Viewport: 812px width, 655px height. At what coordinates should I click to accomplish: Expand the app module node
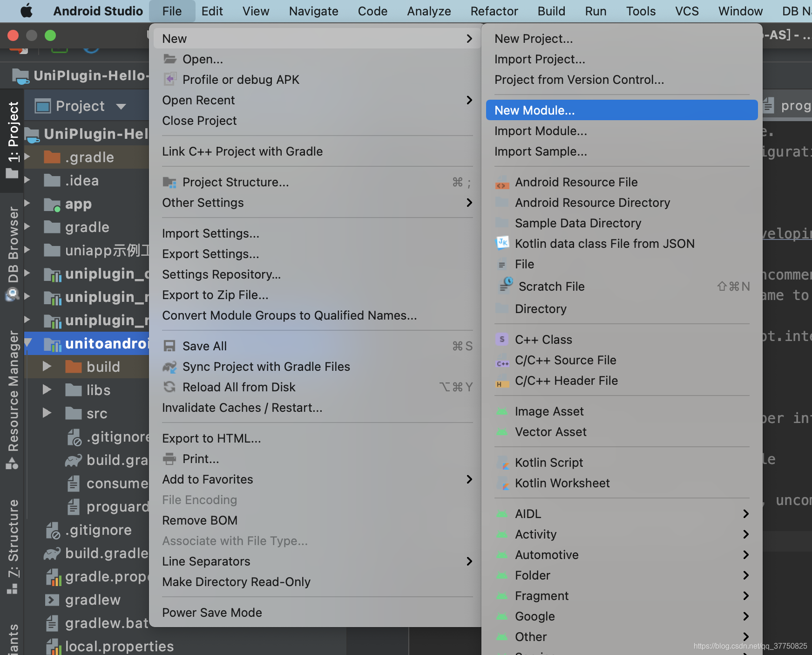pyautogui.click(x=27, y=203)
